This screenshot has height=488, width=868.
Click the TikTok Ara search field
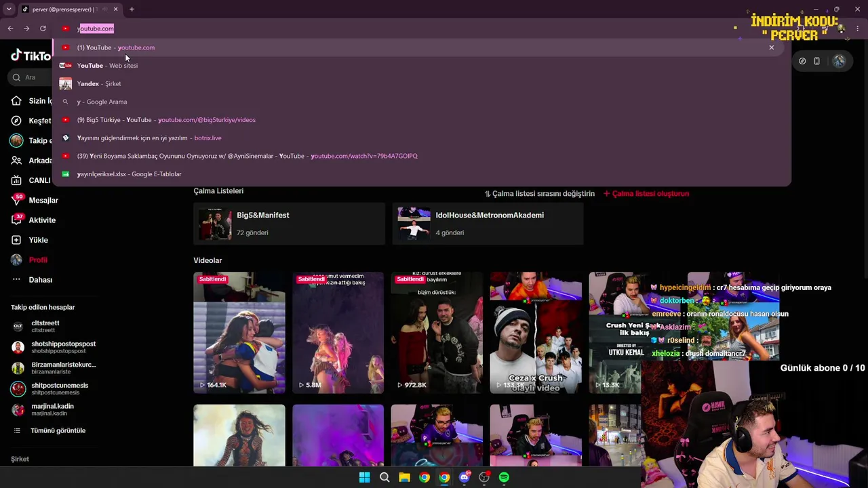pyautogui.click(x=31, y=77)
